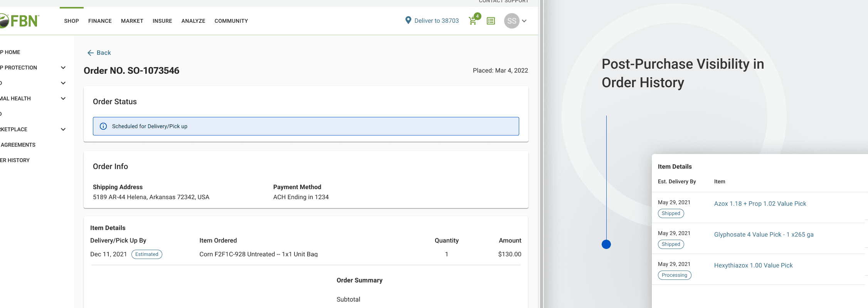Click the Shipped badge under Azox row
This screenshot has width=868, height=308.
click(671, 213)
